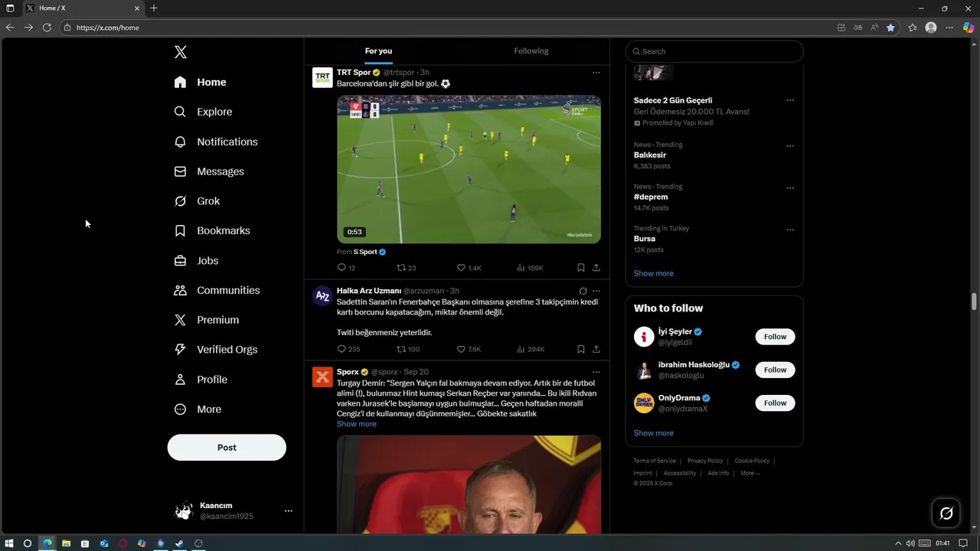Screen dimensions: 980x551
Task: Open the Bursa trending topic
Action: (x=645, y=239)
